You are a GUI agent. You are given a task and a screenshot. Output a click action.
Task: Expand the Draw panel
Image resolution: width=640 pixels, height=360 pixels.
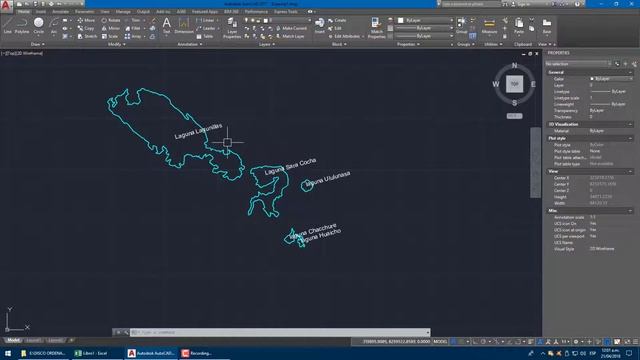pos(38,44)
